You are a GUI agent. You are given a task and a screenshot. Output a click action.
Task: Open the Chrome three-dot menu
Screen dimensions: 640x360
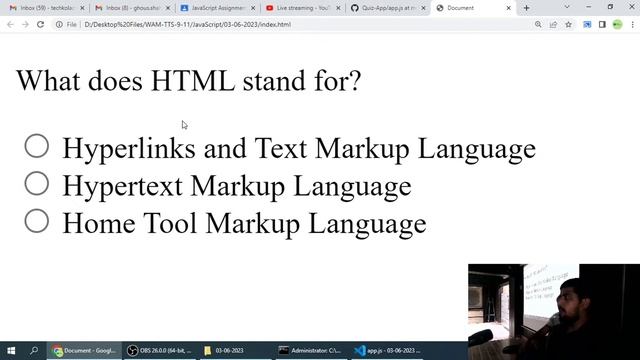[x=633, y=24]
